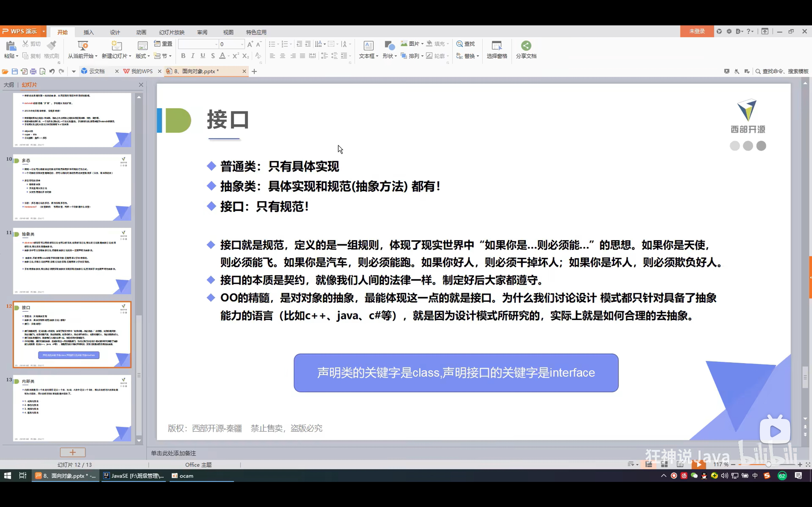This screenshot has width=812, height=507.
Task: Click the Save icon in quick toolbar
Action: tap(14, 71)
